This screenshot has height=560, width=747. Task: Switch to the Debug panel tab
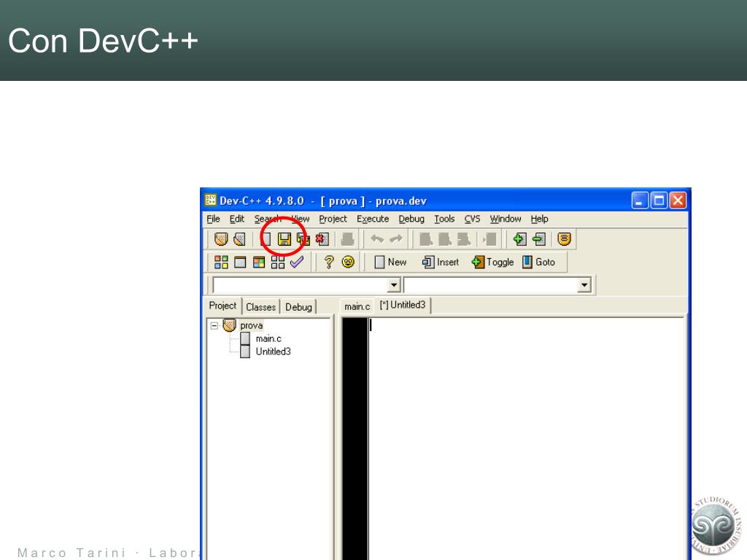[x=298, y=307]
